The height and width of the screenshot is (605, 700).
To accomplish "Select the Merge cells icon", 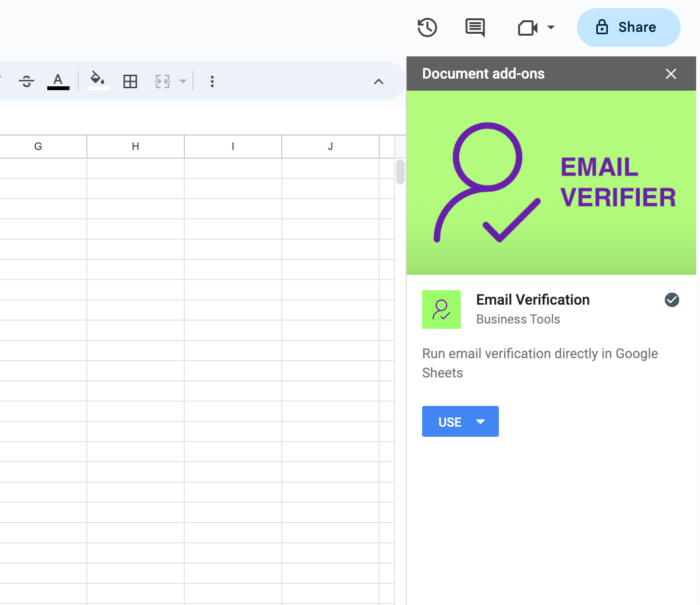I will point(162,81).
